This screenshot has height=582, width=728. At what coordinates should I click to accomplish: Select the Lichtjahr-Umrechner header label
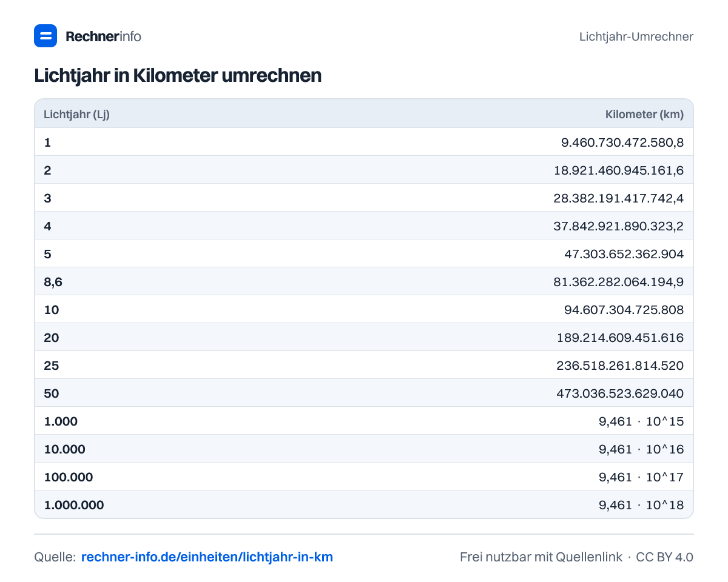point(636,36)
